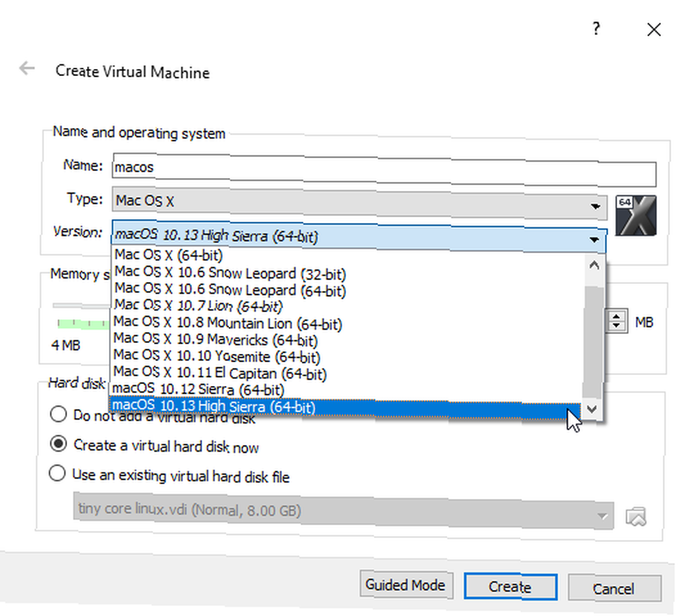Cancel the virtual machine creation
Image resolution: width=685 pixels, height=616 pixels.
point(614,589)
